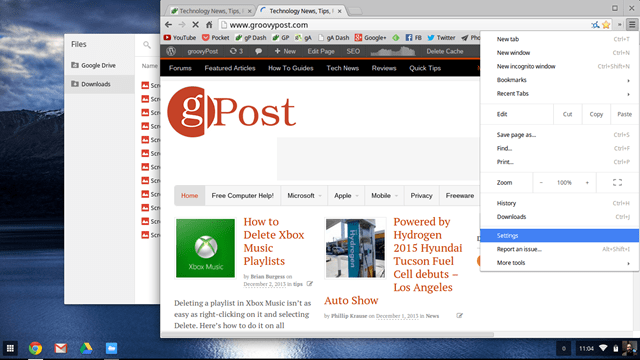The image size is (640, 360).
Task: Open the Mobile nav dropdown
Action: [x=384, y=196]
